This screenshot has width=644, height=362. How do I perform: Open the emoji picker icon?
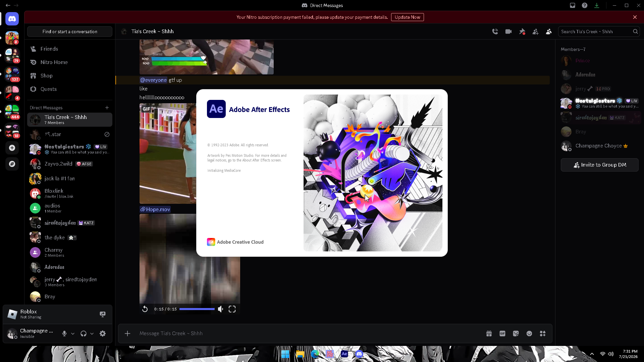click(x=529, y=334)
